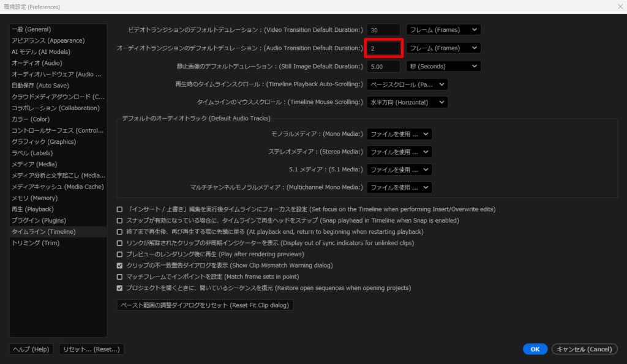Screen dimensions: 627x364
Task: Enable snap playhead in Timeline checkbox
Action: [x=119, y=221]
